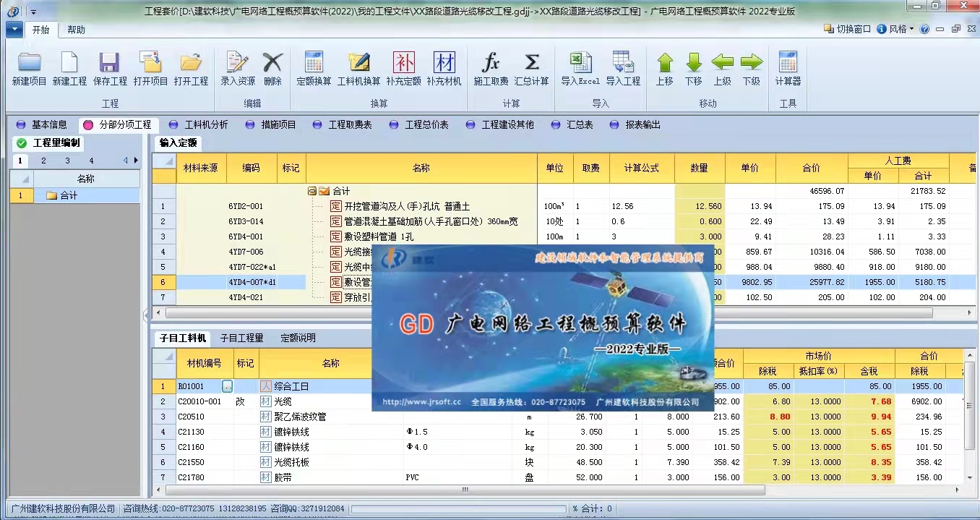Viewport: 980px width, 520px height.
Task: Click the 补充材机 icon
Action: point(444,62)
